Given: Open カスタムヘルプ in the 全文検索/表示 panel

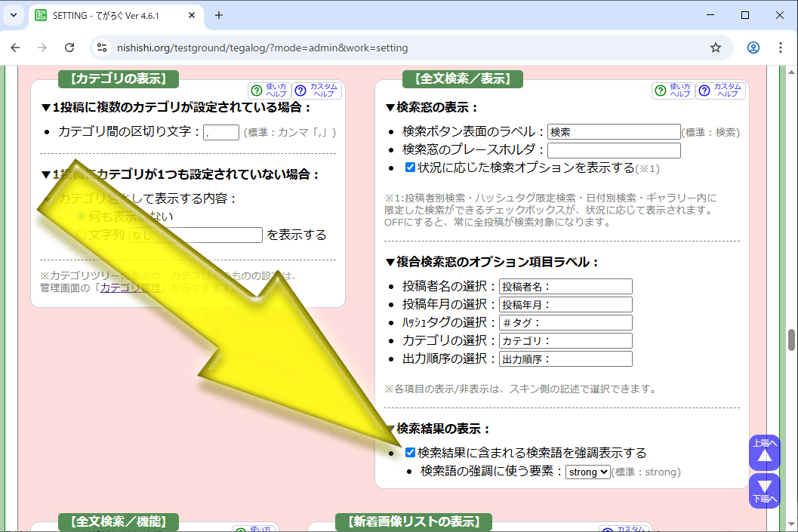Looking at the screenshot, I should tap(720, 91).
